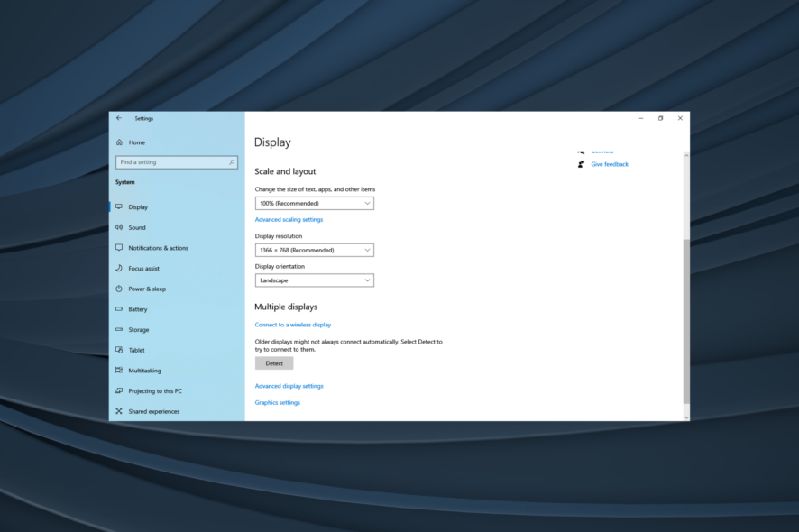Viewport: 799px width, 532px height.
Task: Select the Battery icon in sidebar
Action: 119,309
